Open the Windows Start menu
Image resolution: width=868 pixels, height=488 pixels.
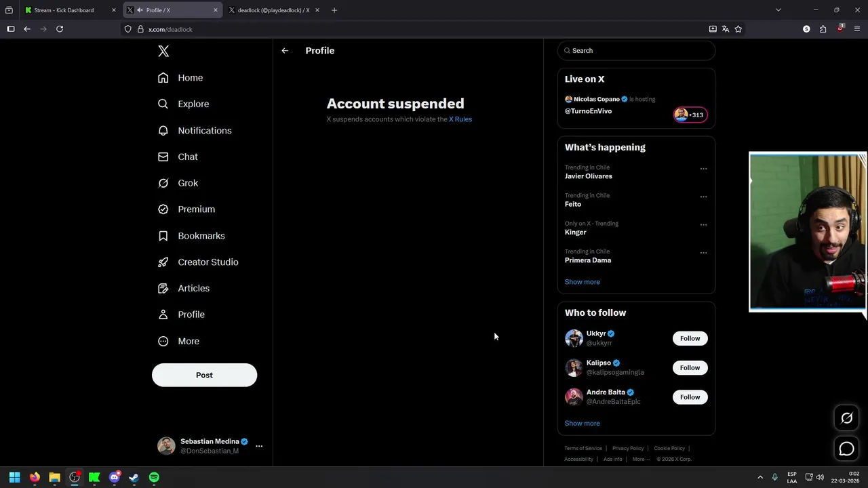click(x=14, y=477)
